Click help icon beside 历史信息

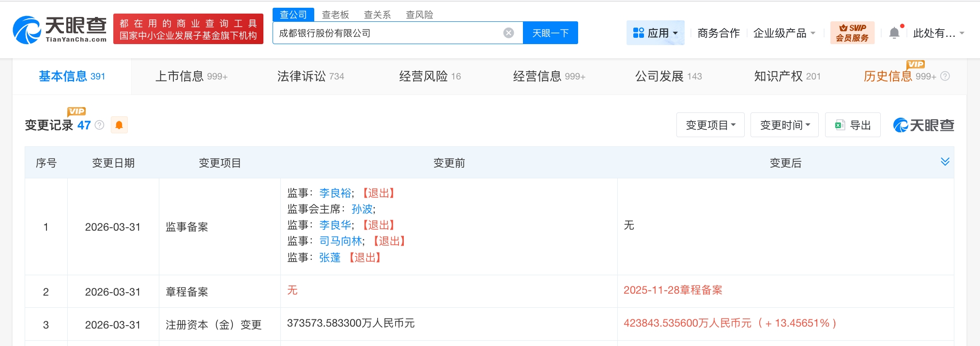pos(945,76)
